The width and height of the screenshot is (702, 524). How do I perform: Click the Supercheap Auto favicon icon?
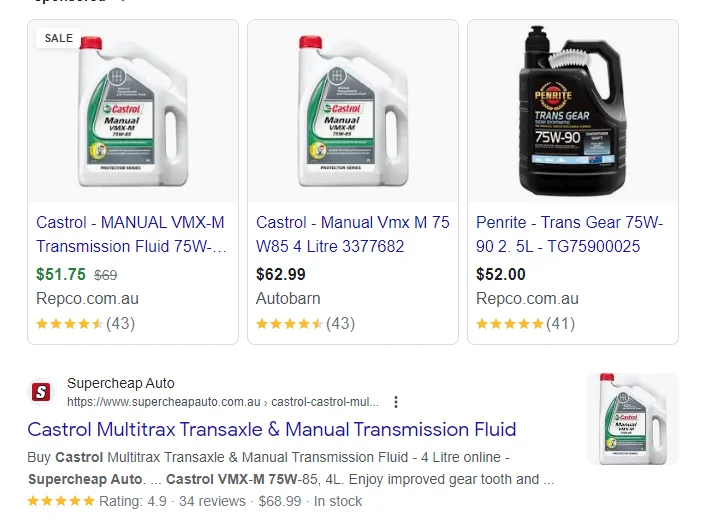[41, 392]
